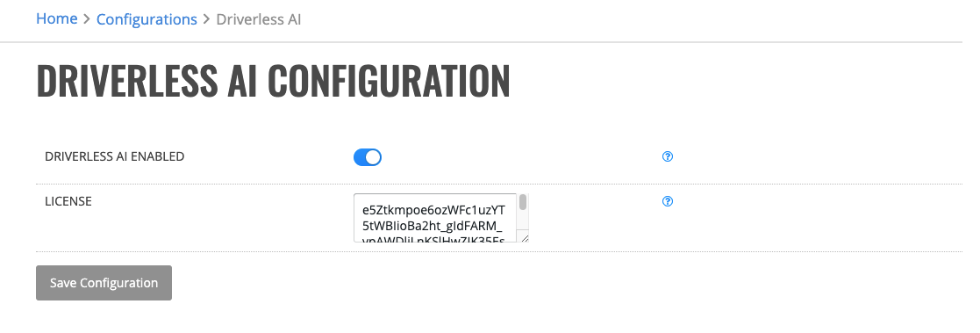Click the white knob of enabled switch

[x=373, y=157]
